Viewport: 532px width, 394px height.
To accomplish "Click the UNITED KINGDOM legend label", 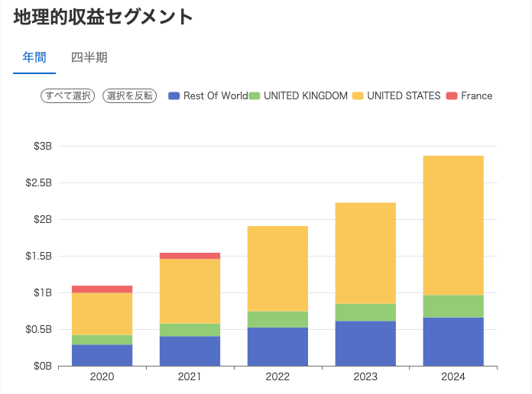I will click(x=306, y=96).
